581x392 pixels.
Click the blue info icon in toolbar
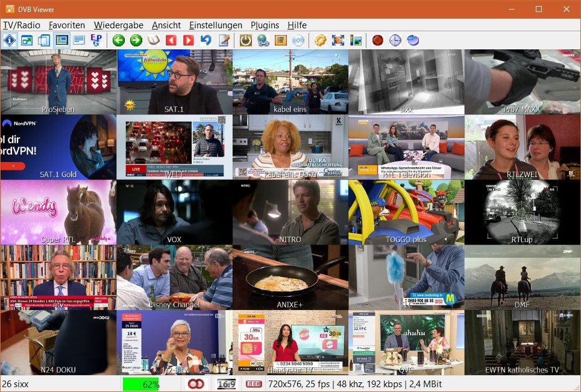[10, 40]
